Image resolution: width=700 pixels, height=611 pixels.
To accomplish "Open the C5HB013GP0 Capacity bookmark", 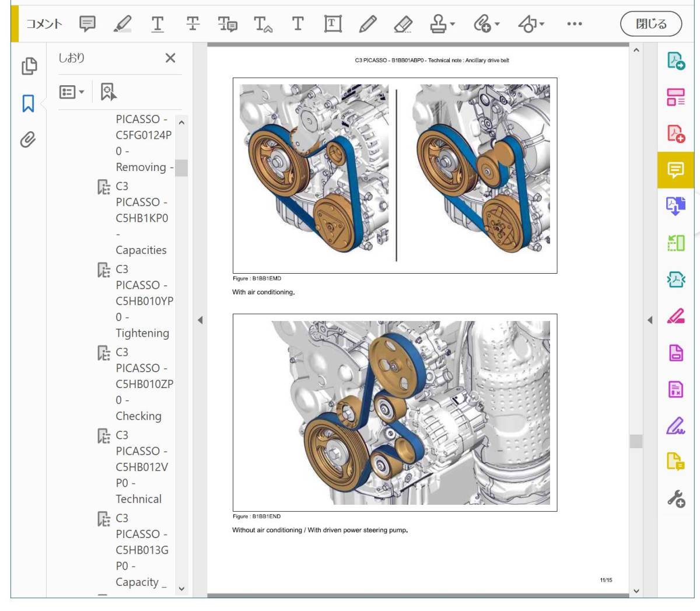I will pyautogui.click(x=142, y=550).
